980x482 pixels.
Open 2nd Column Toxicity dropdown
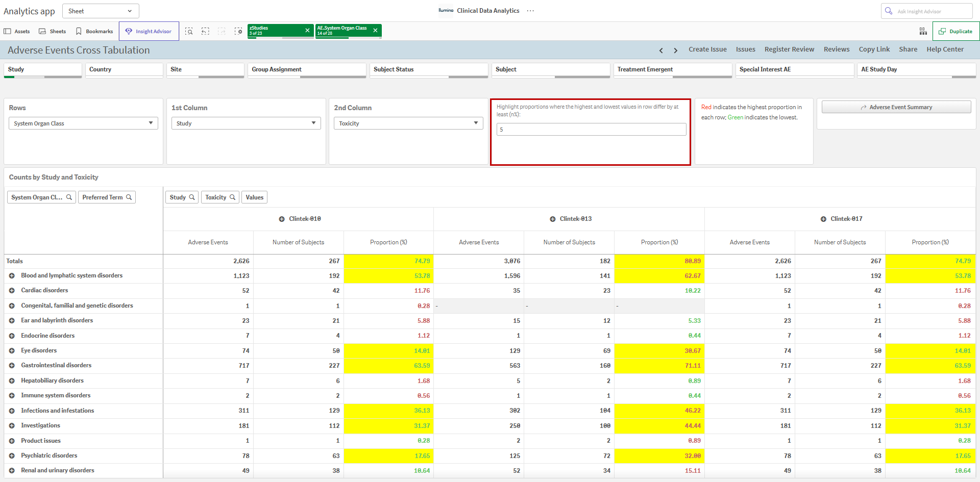(408, 123)
